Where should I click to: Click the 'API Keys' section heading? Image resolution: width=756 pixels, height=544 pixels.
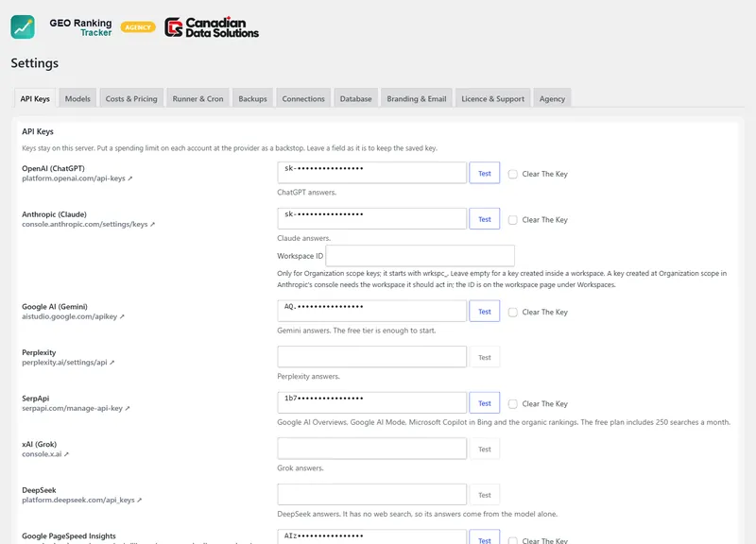(38, 131)
